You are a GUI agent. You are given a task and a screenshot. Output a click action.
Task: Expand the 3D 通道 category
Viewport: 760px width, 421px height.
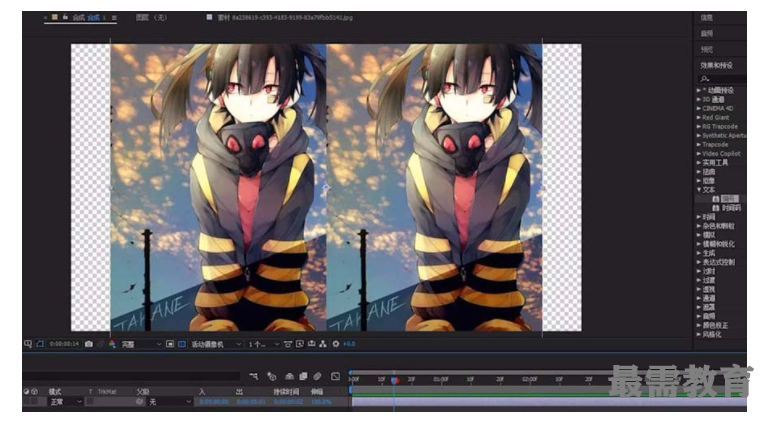point(698,99)
